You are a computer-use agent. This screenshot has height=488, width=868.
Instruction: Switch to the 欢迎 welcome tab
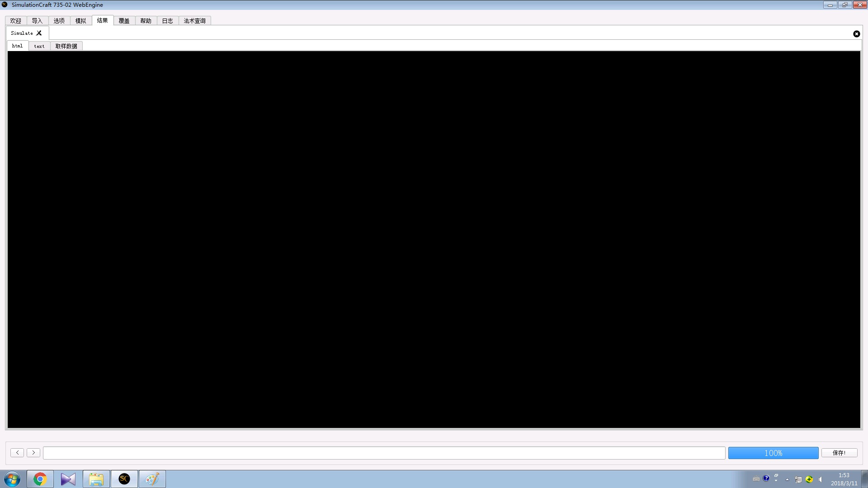coord(16,20)
